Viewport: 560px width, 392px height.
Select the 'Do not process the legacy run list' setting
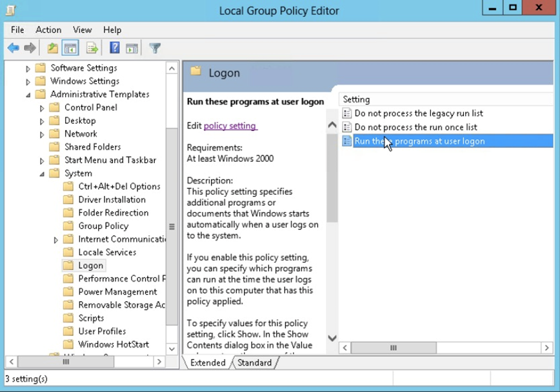coord(418,113)
